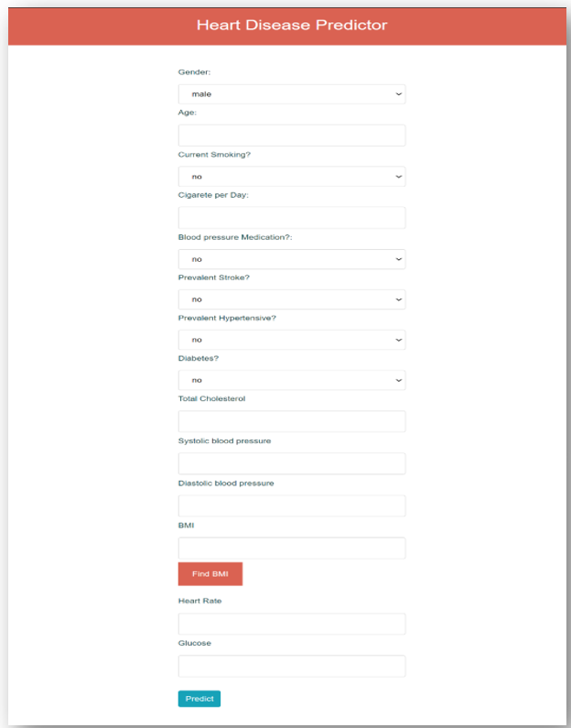Click the chevron arrow of Diabetes select
The image size is (571, 728).
coord(398,380)
